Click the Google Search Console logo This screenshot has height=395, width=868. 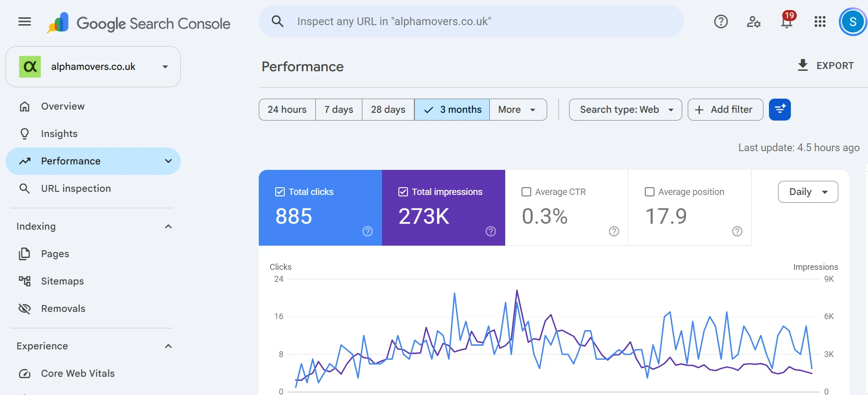tap(139, 23)
